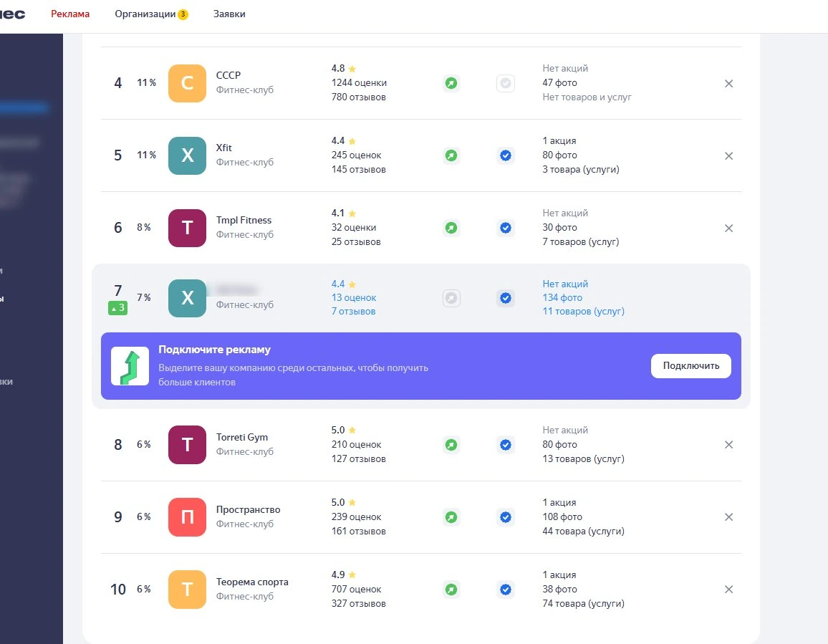Click the Подключить button
The image size is (828, 644).
point(690,366)
